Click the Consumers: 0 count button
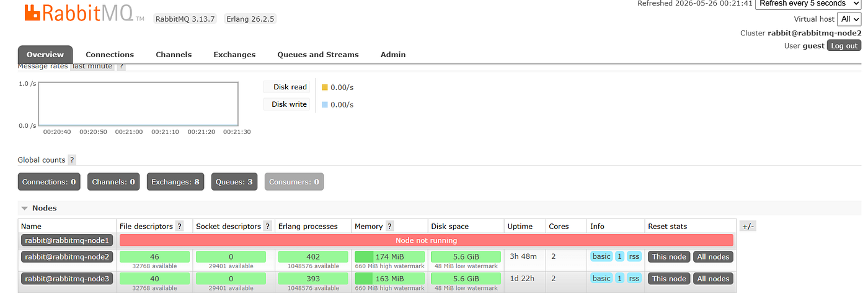Viewport: 868px width, 293px height. coord(294,182)
